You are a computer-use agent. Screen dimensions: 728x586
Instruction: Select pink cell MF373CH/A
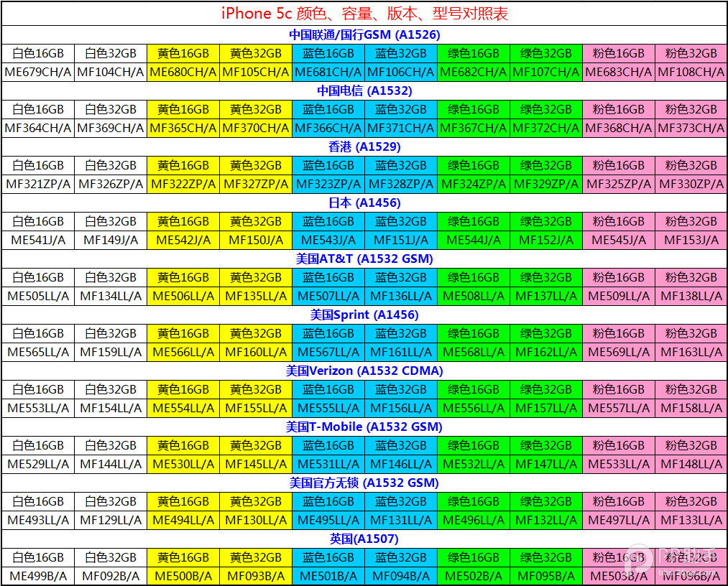click(x=691, y=128)
